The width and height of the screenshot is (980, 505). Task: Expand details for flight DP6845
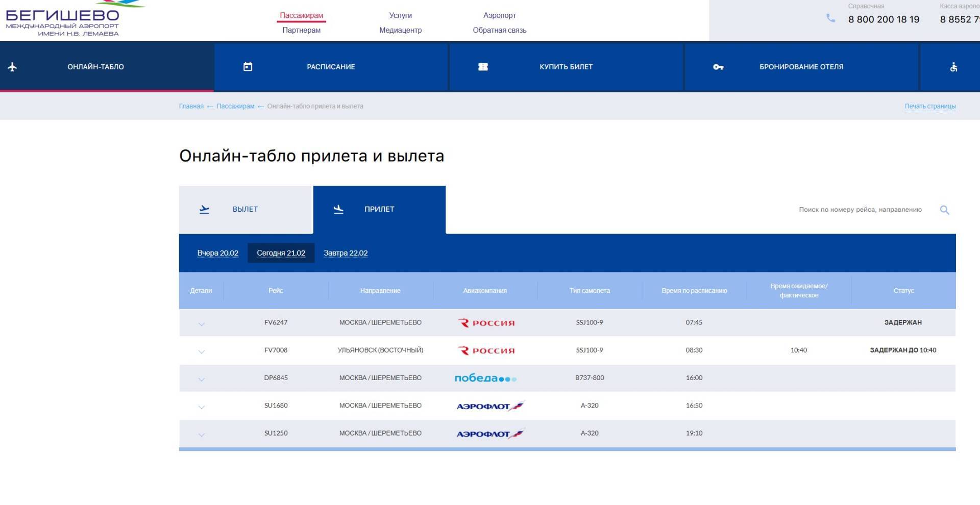click(x=202, y=380)
